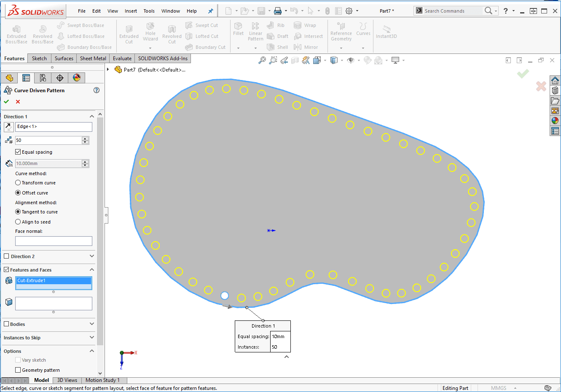561x392 pixels.
Task: Click the Options gear icon in toolbar
Action: coord(349,11)
